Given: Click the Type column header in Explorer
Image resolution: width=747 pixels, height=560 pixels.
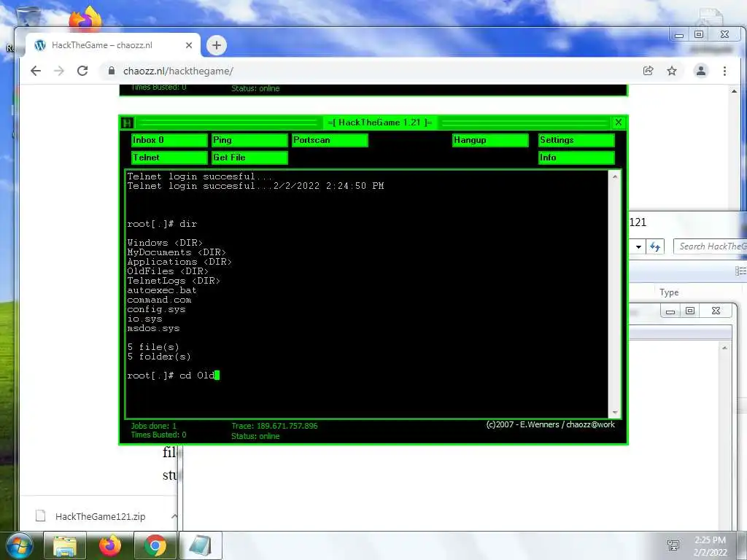Looking at the screenshot, I should point(669,292).
